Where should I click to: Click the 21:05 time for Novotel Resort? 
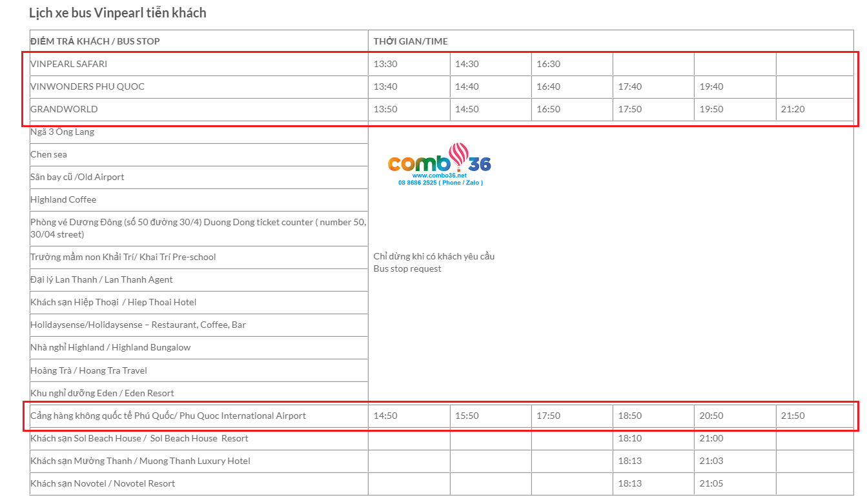(x=711, y=483)
